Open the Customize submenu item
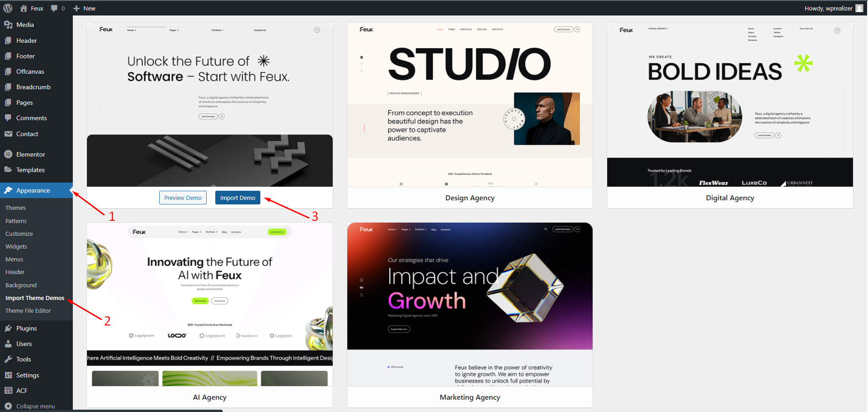 tap(19, 234)
